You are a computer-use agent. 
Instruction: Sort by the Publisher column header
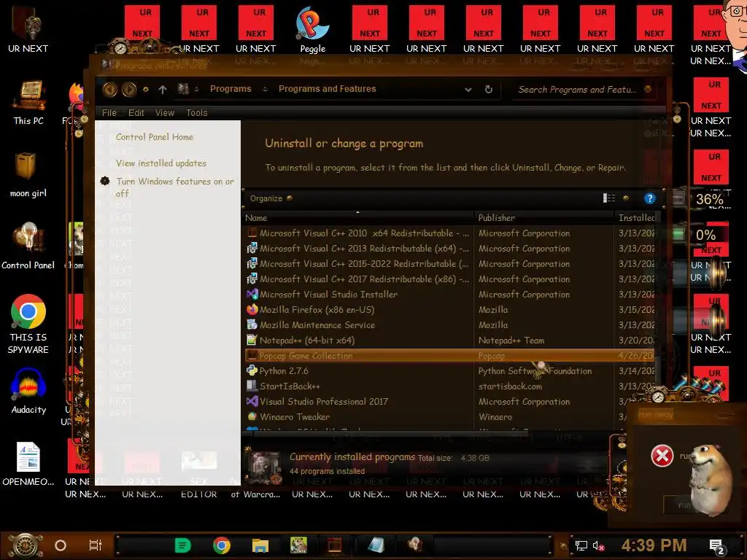(x=544, y=217)
